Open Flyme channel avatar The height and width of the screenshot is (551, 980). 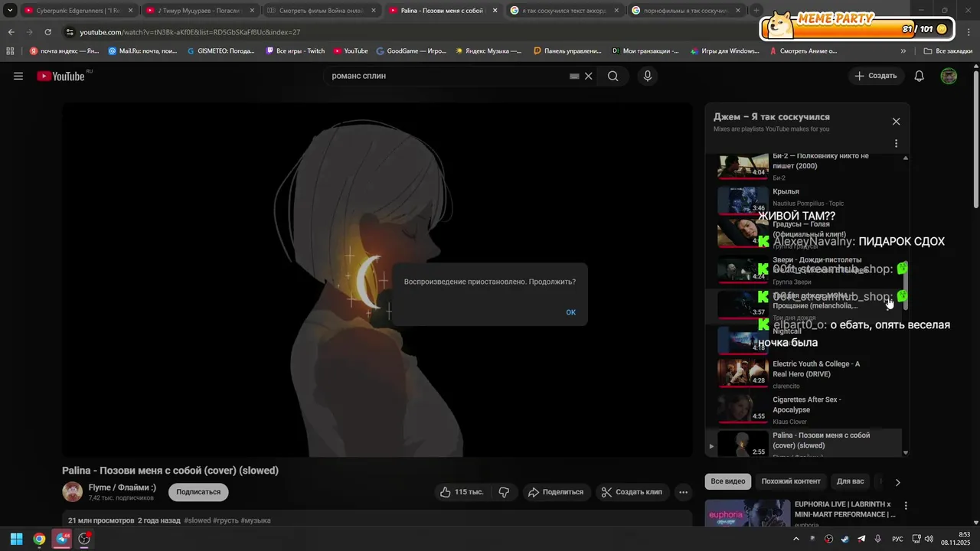click(x=73, y=492)
